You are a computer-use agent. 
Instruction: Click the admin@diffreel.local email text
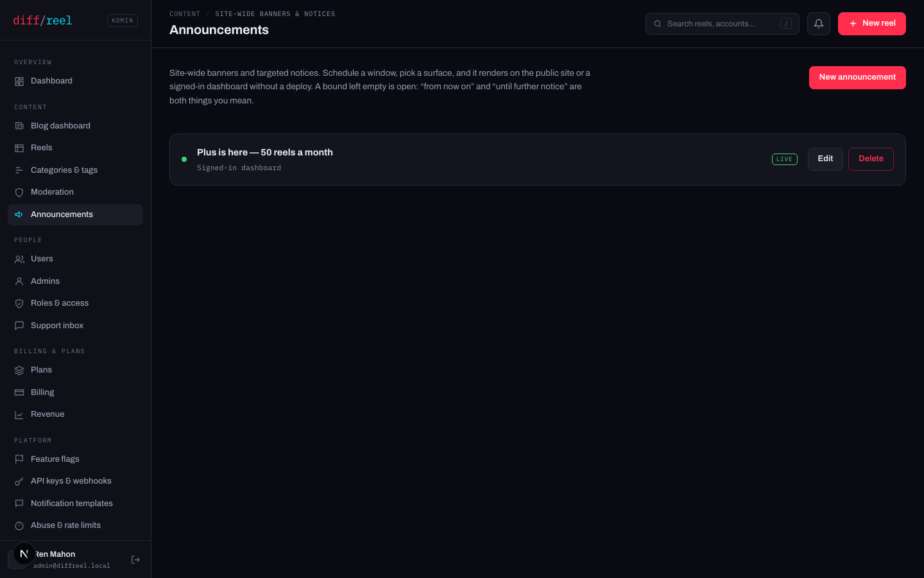(x=72, y=566)
